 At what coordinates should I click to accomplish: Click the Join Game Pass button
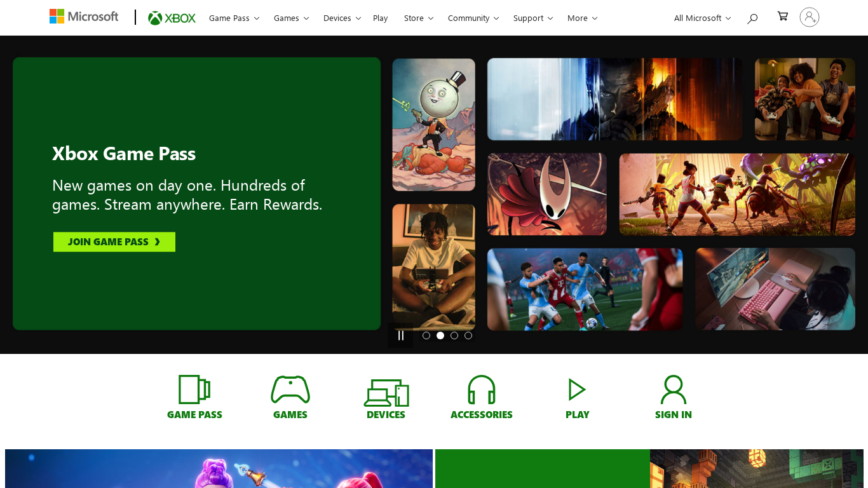[114, 242]
